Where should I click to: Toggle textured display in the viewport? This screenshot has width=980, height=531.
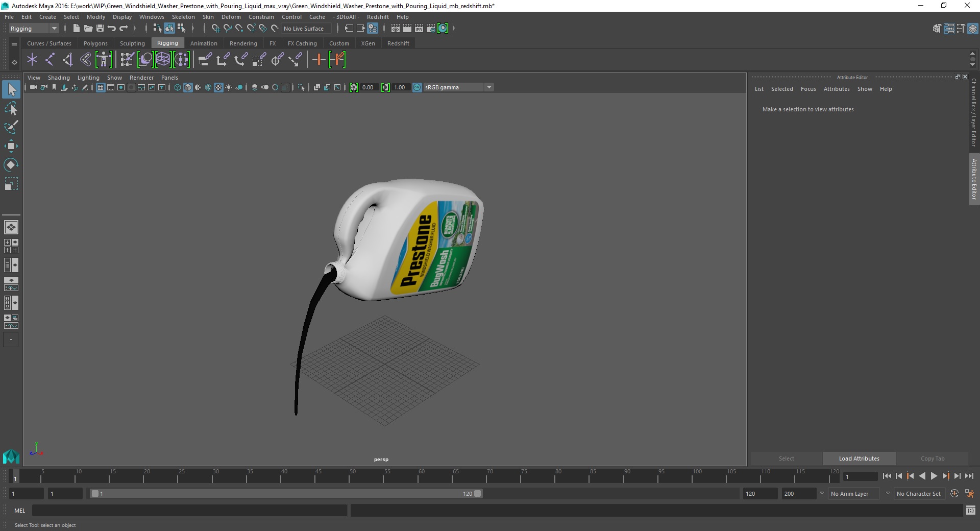point(218,88)
